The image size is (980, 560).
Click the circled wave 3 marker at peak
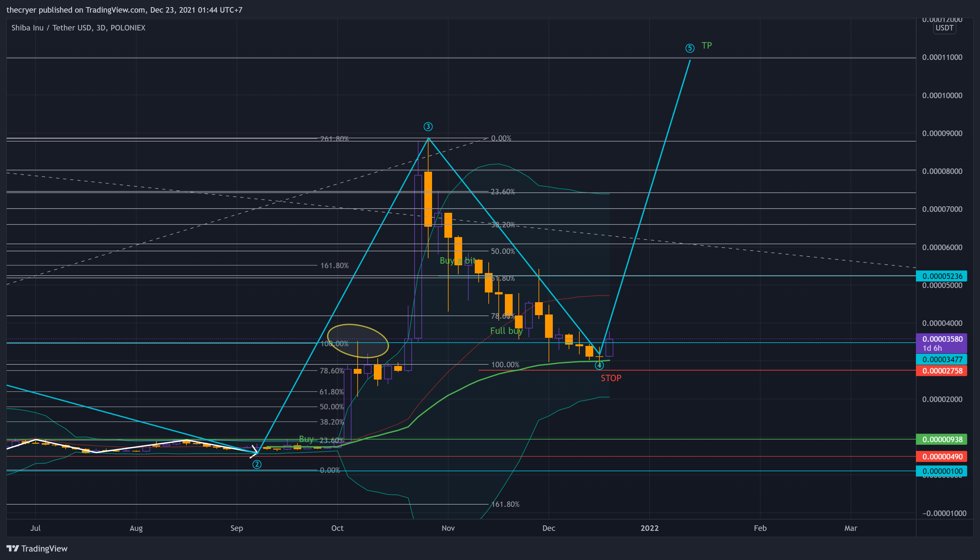[428, 127]
